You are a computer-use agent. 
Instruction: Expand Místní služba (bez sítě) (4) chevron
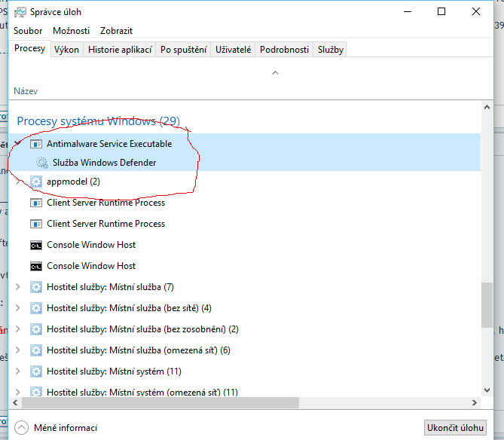click(x=18, y=308)
